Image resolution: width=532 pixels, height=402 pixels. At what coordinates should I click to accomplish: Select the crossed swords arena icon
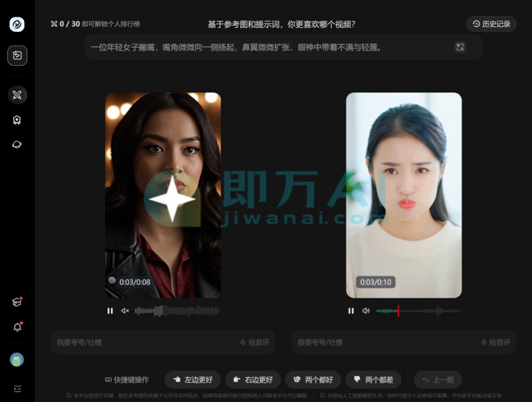tap(17, 95)
